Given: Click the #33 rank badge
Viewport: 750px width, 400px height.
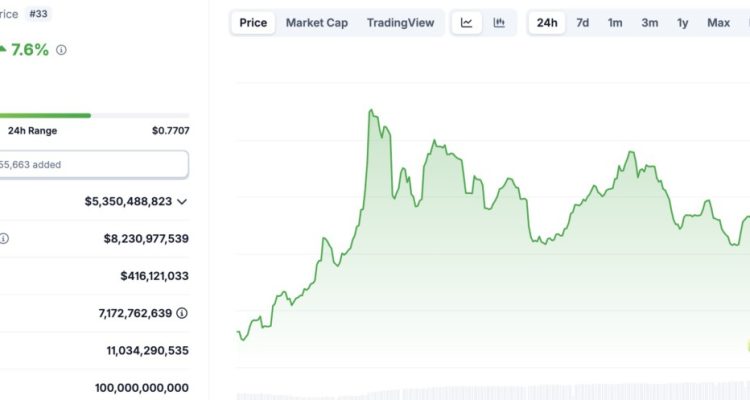Looking at the screenshot, I should 38,13.
